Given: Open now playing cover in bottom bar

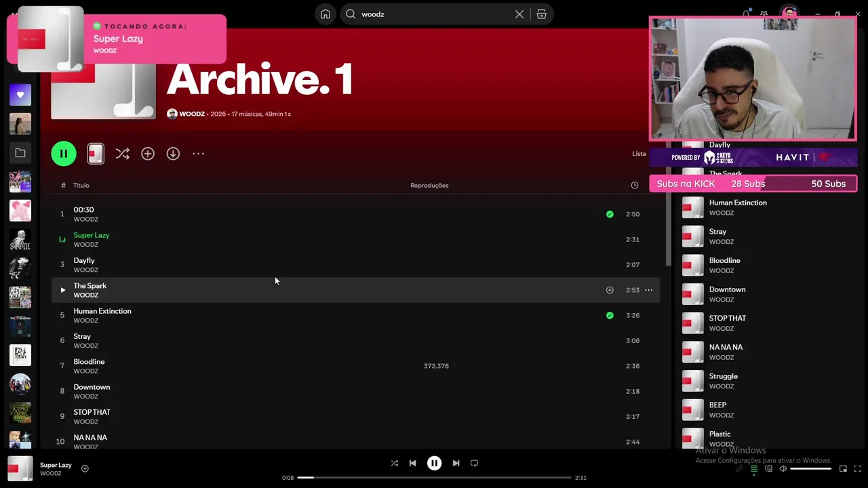Looking at the screenshot, I should (x=20, y=468).
